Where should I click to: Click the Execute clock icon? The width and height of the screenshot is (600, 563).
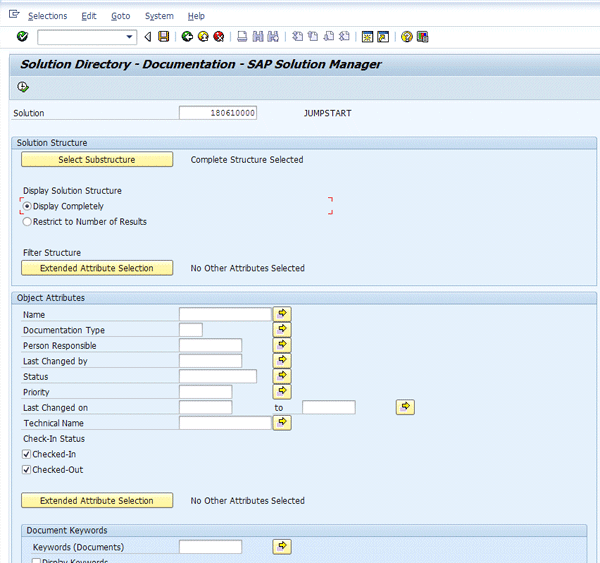pos(23,87)
